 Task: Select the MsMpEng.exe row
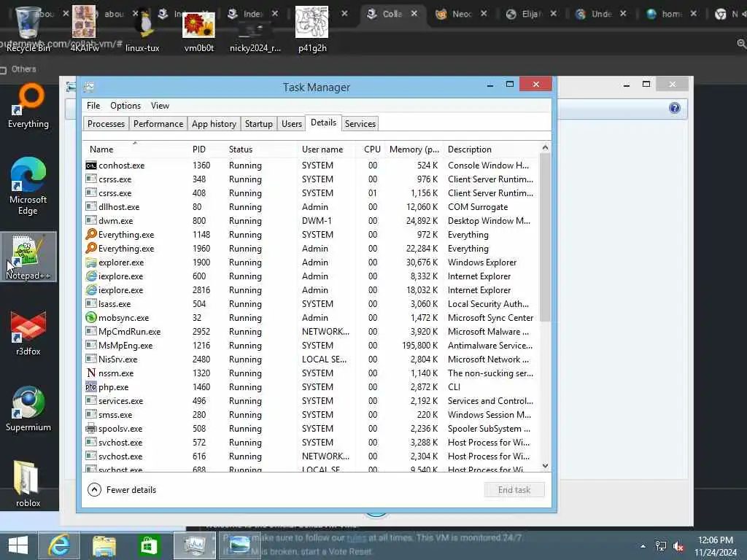311,345
